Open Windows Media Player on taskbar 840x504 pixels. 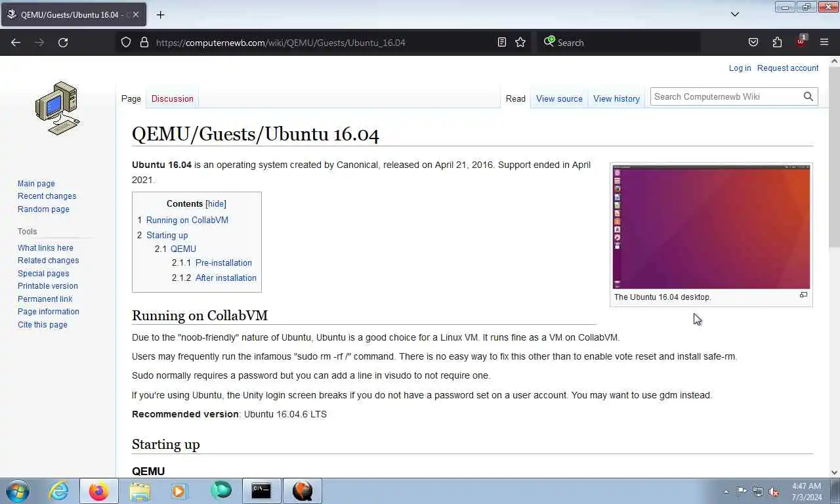pos(179,491)
